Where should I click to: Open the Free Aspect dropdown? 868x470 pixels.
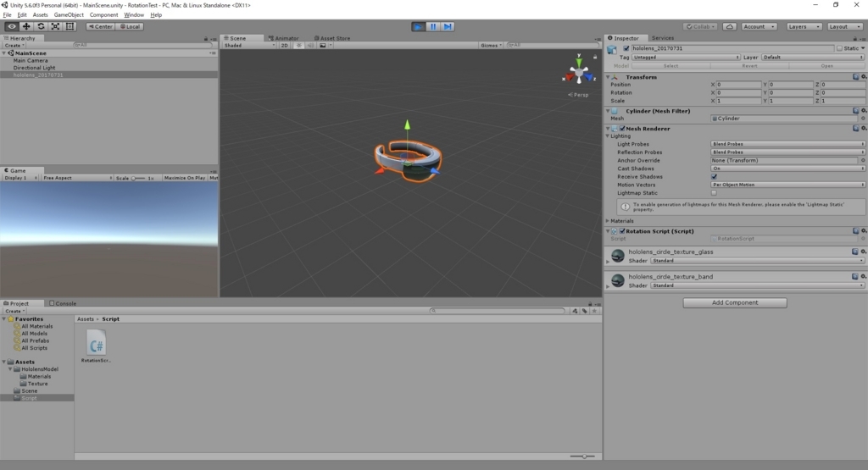pos(77,178)
